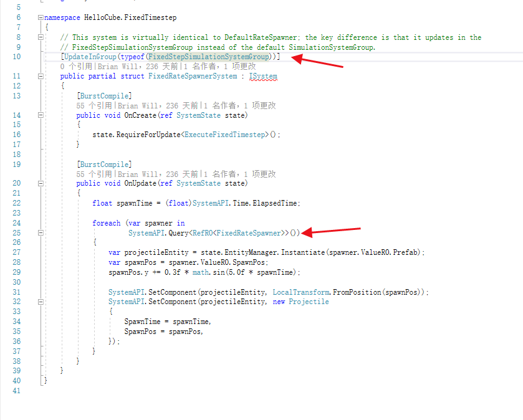The height and width of the screenshot is (420, 523).
Task: Open '55 个引用' CodeLens link for OnUpdate
Action: 94,174
